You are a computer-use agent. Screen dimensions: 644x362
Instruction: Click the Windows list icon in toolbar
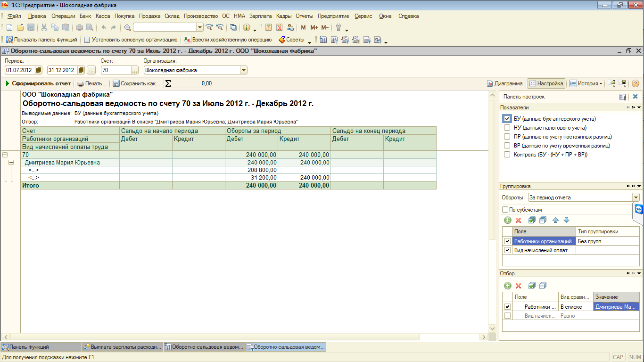(x=233, y=27)
